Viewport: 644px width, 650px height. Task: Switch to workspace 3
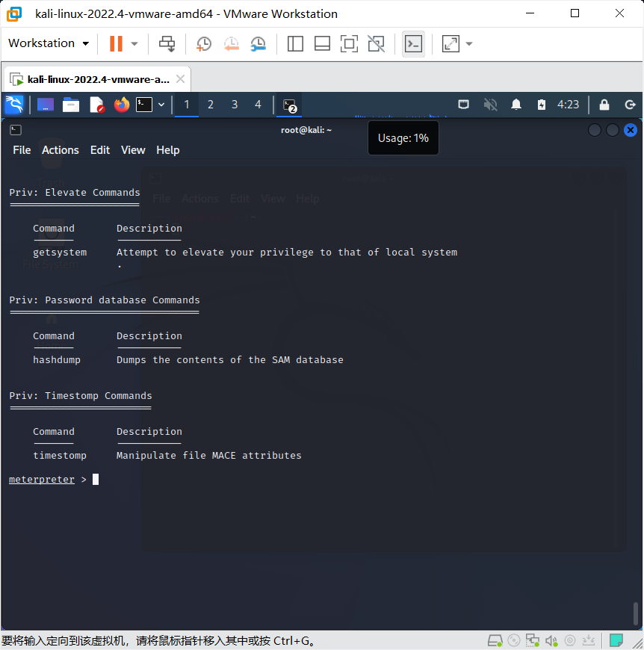[x=235, y=105]
